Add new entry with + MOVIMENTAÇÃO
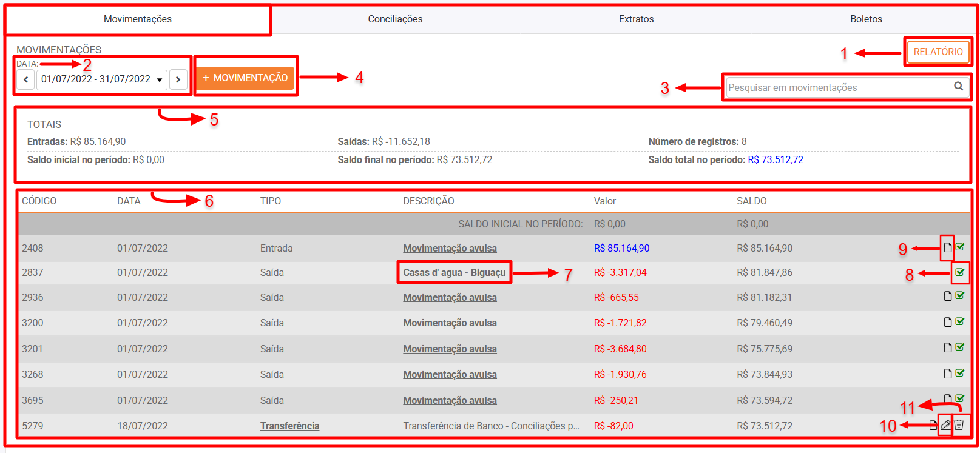Viewport: 980px width, 453px height. (x=245, y=78)
